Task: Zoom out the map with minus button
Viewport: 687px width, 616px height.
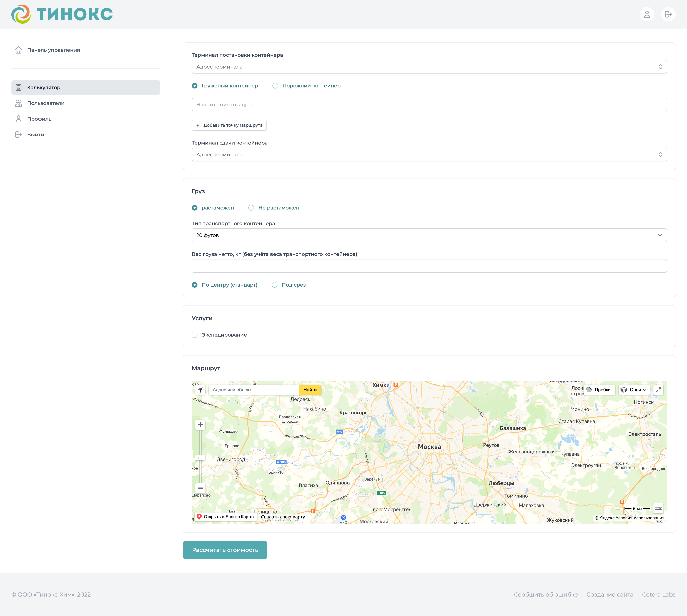Action: pos(200,488)
